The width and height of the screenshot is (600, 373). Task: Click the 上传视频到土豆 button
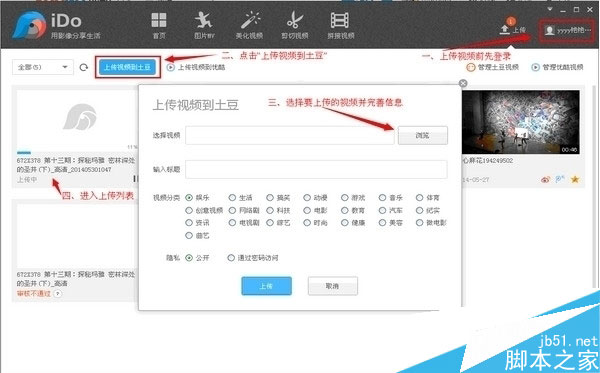(x=127, y=67)
